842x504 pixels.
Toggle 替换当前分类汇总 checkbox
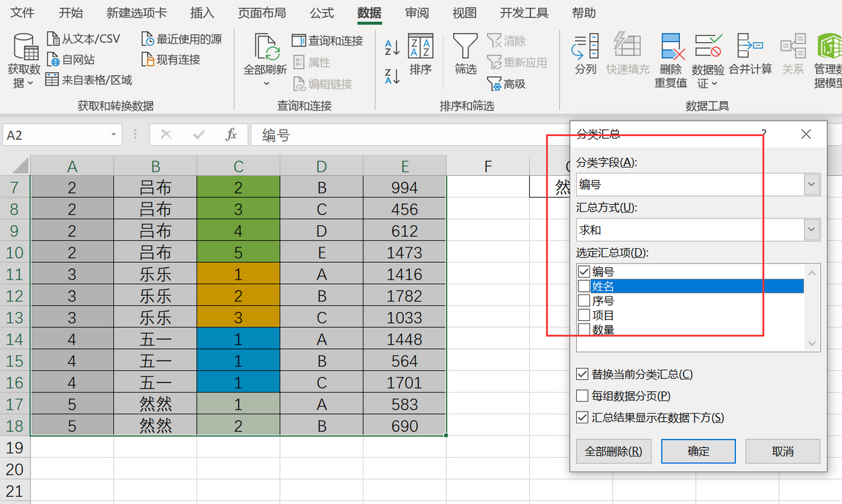tap(582, 374)
